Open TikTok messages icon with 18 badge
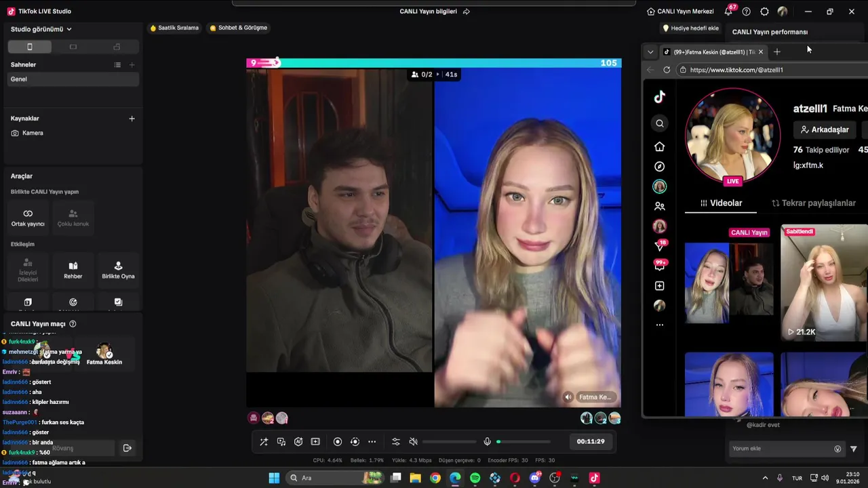 660,245
